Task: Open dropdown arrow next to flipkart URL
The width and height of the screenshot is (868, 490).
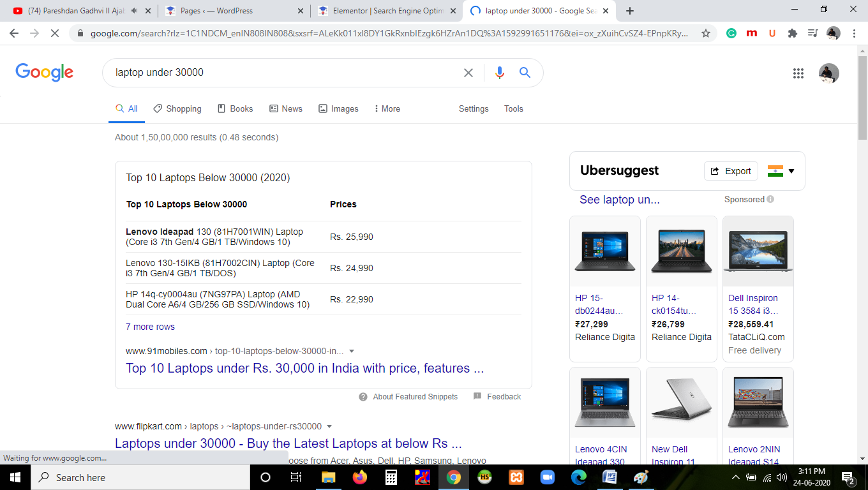Action: point(329,426)
